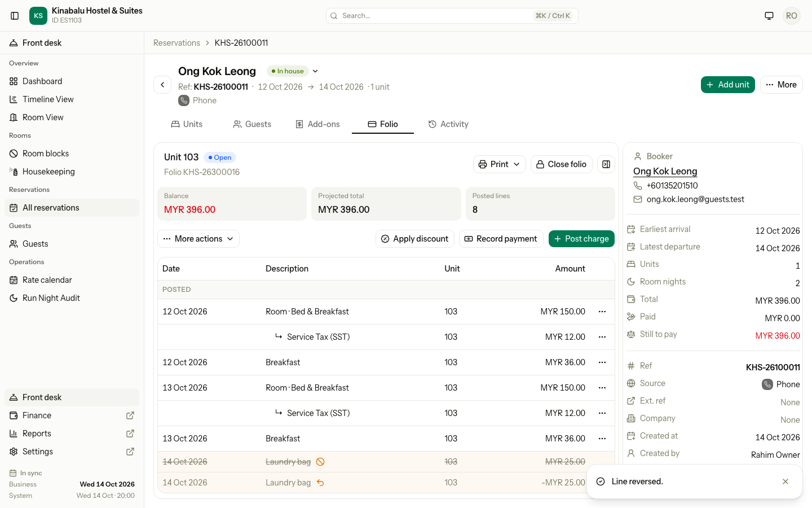Click the reversal arrow icon beside Laundry bag

(x=320, y=483)
